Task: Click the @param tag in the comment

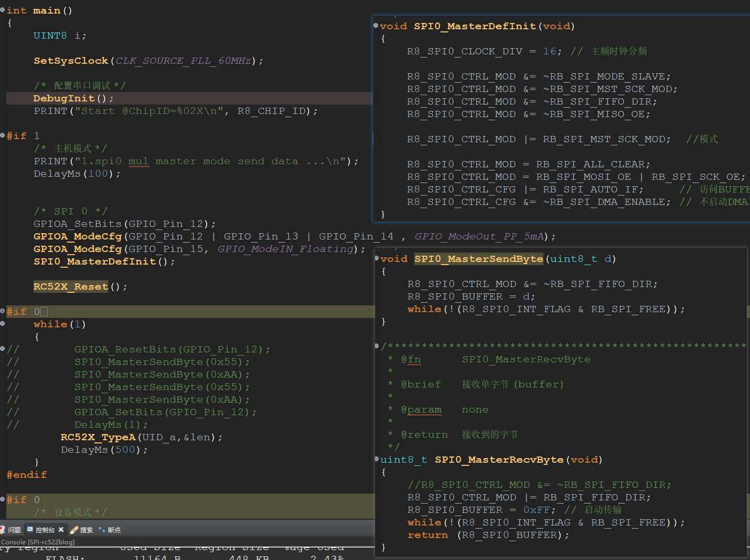Action: pos(421,409)
